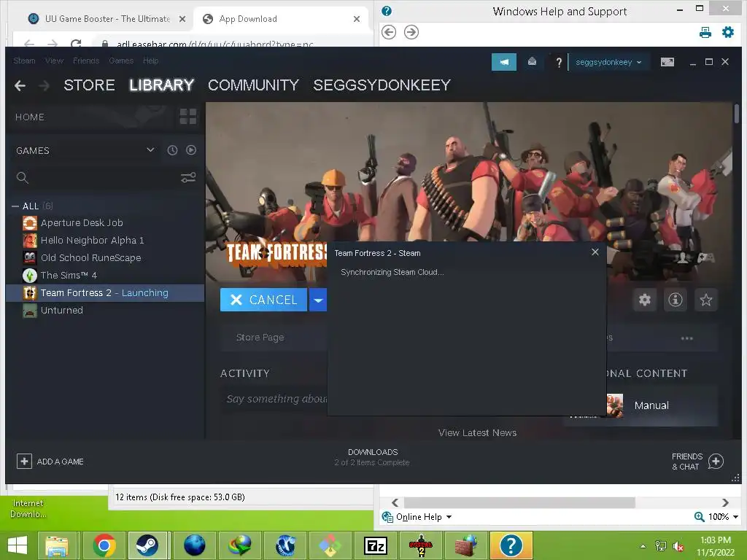Show hidden system tray icons
Screen dimensions: 747x560
(643, 546)
